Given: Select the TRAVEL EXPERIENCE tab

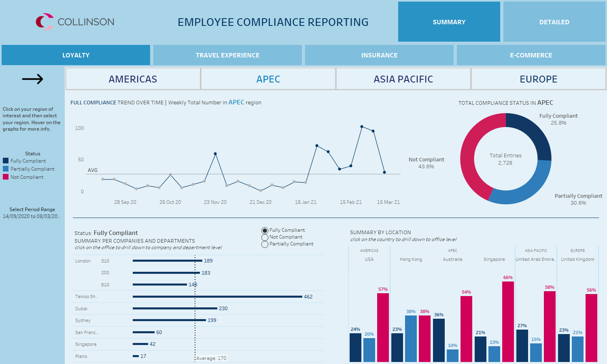Looking at the screenshot, I should pos(227,55).
